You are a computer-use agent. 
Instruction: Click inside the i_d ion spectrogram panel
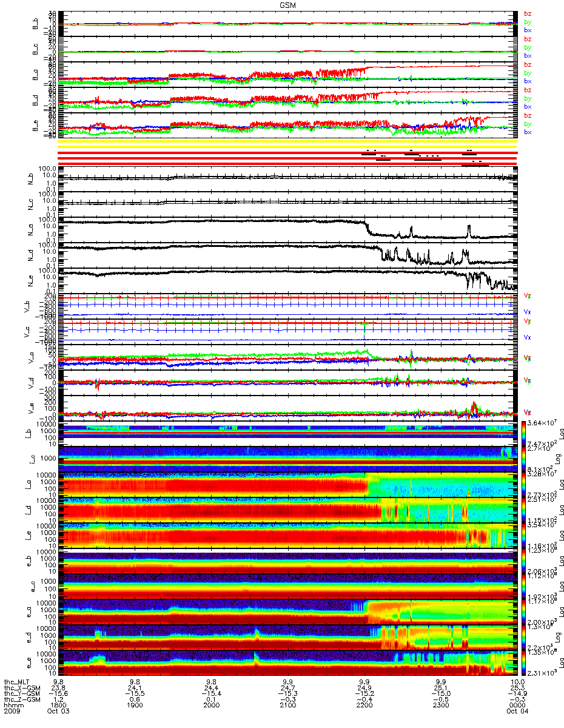287,510
